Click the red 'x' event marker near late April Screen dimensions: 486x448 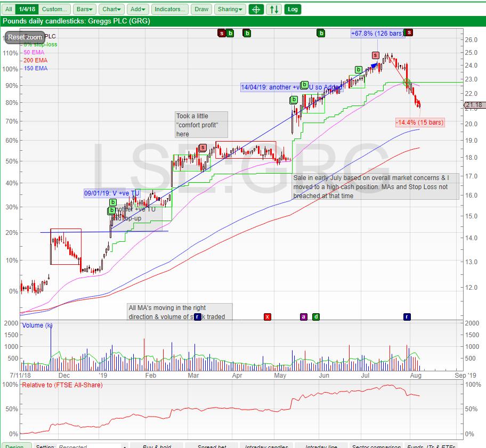[x=267, y=316]
